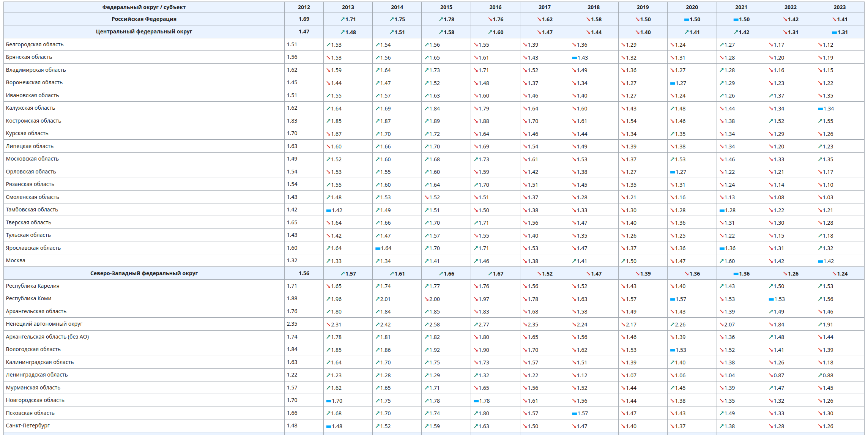Viewport: 868px width, 435px height.
Task: Click the blue flat marker for Брянская область 2018
Action: (574, 58)
